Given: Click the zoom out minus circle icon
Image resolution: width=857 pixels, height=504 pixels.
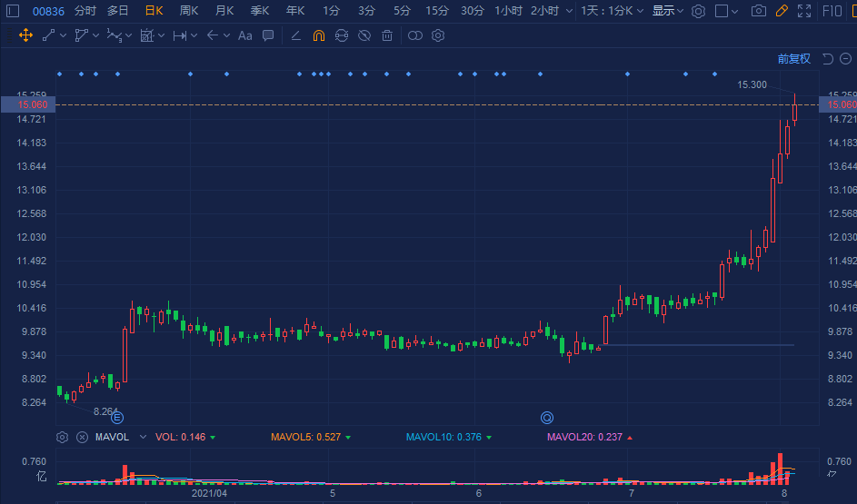Looking at the screenshot, I should tap(845, 58).
